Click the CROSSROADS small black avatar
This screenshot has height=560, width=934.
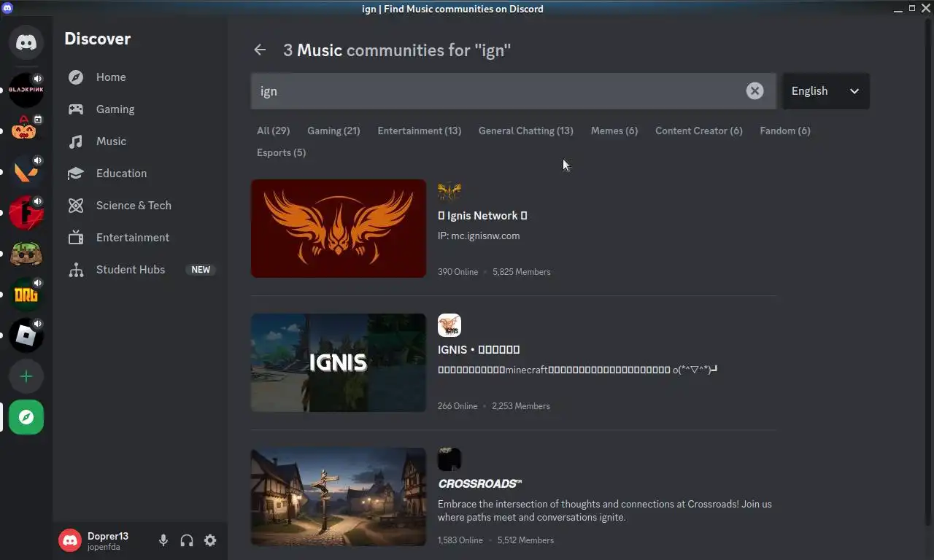[x=449, y=459]
